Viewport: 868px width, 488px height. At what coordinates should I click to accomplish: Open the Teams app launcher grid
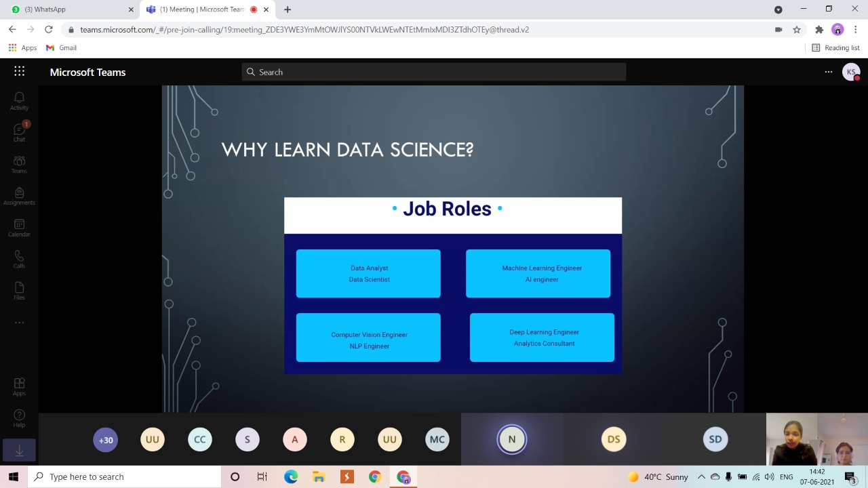(19, 72)
